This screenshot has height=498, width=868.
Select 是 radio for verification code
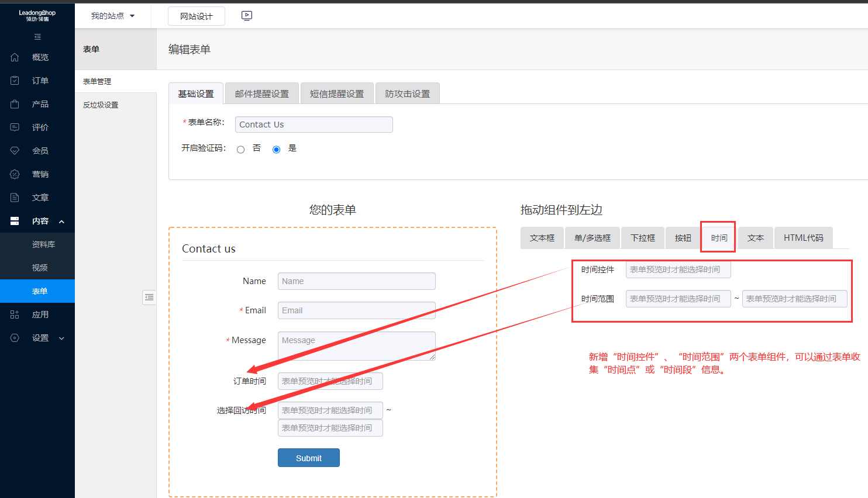[276, 150]
